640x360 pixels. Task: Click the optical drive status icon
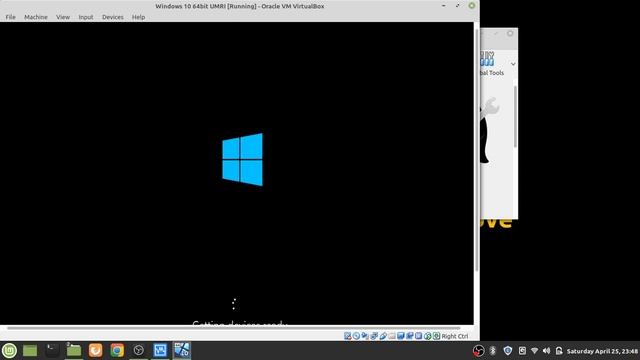[x=356, y=336]
